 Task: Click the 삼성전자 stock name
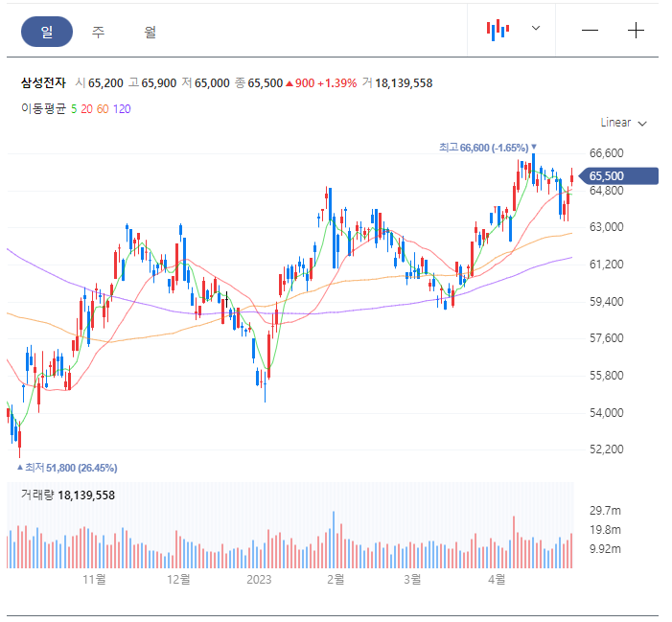tap(44, 82)
